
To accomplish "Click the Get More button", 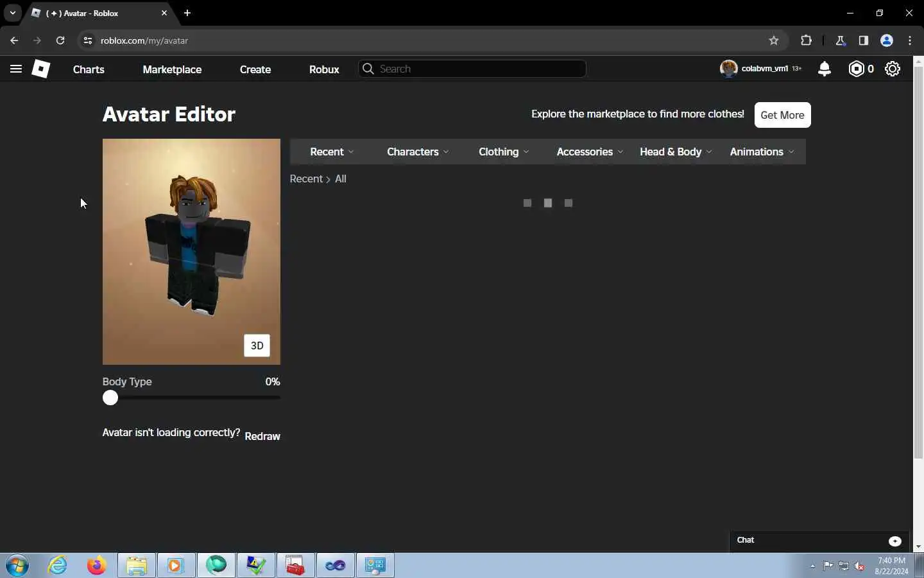I will tap(782, 115).
